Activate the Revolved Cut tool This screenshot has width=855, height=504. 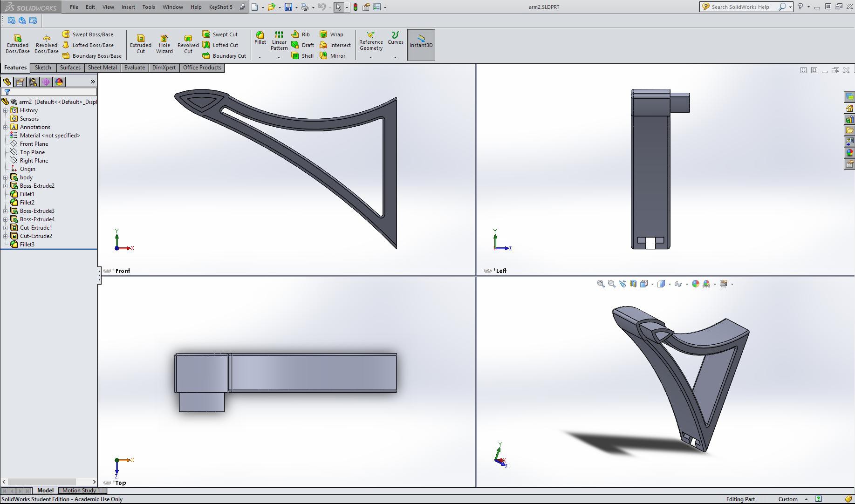coord(188,44)
